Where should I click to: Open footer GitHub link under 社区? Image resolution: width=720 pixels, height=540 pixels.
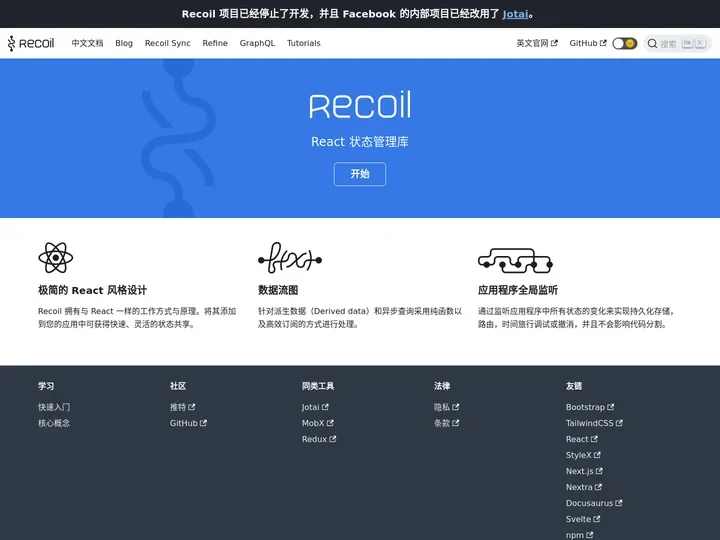[x=188, y=423]
